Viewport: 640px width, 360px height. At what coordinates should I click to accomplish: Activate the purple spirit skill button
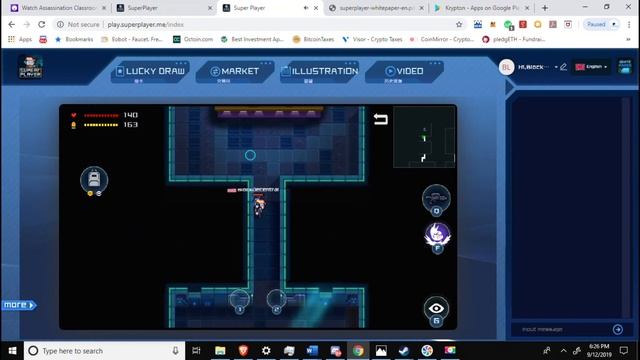point(437,235)
